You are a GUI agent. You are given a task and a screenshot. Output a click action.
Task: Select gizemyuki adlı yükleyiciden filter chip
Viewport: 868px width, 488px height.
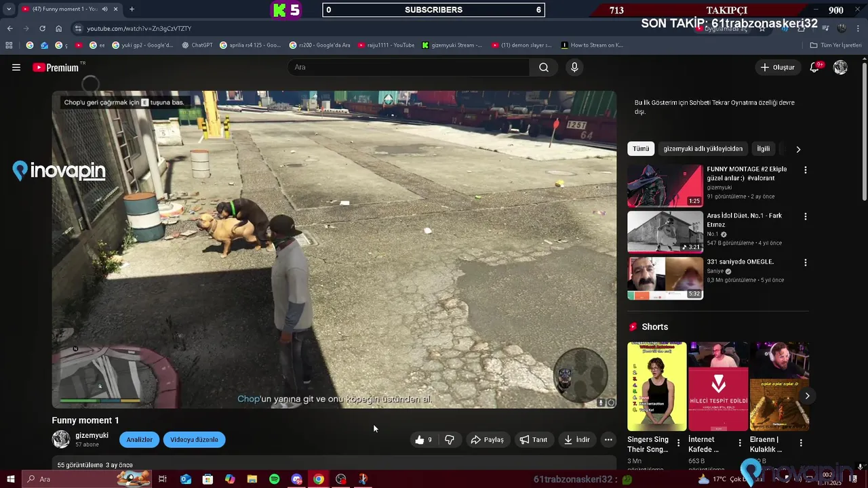pyautogui.click(x=703, y=148)
